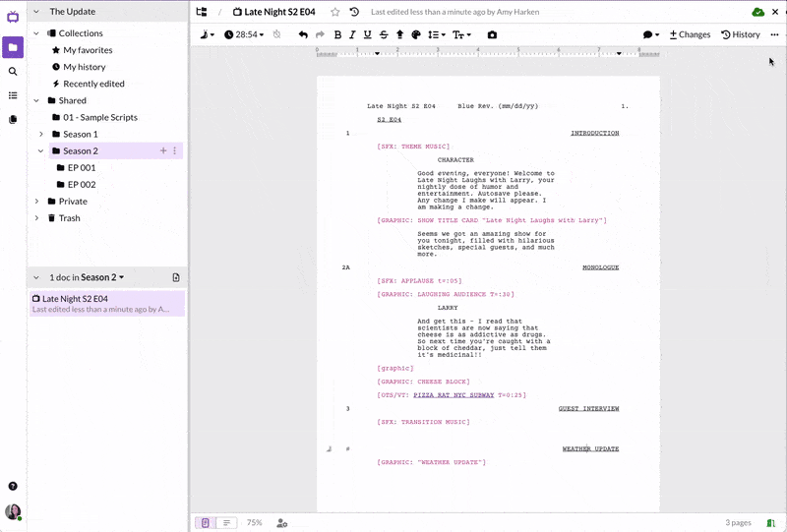Open the comments dropdown
This screenshot has height=532, width=787.
coord(651,34)
